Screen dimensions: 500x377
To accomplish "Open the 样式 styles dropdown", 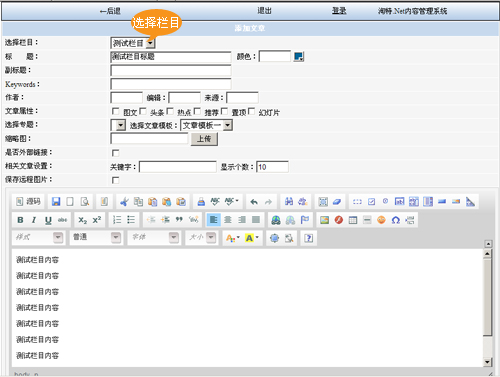I will 38,237.
